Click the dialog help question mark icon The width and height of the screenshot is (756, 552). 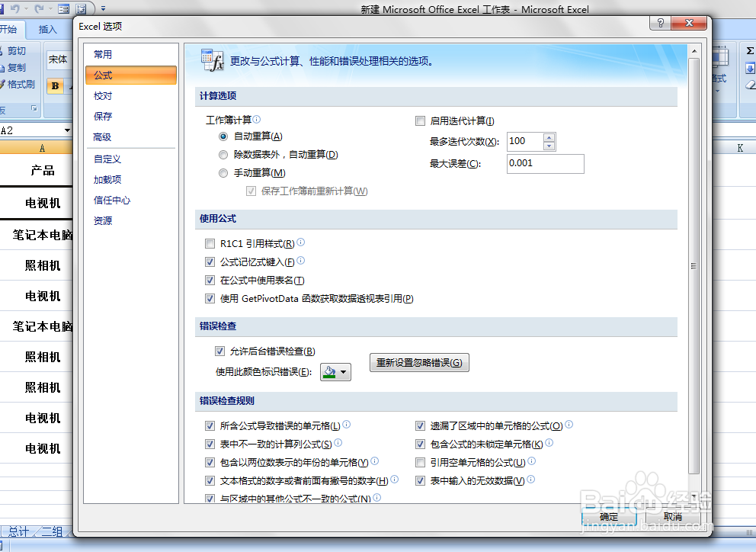tap(659, 23)
